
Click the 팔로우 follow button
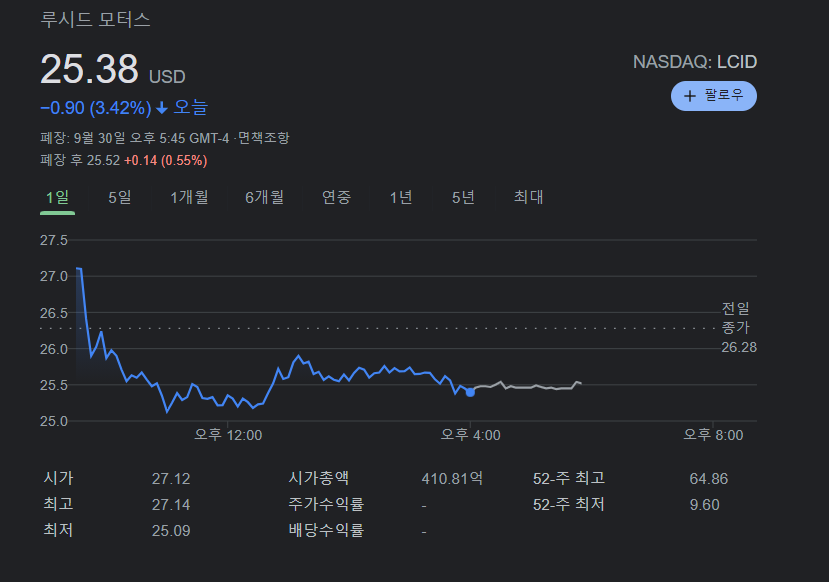(714, 96)
